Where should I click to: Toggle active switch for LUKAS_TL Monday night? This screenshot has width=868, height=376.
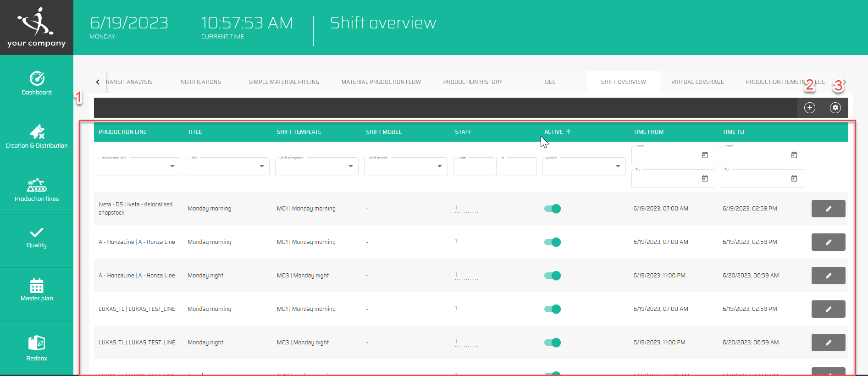(x=553, y=343)
